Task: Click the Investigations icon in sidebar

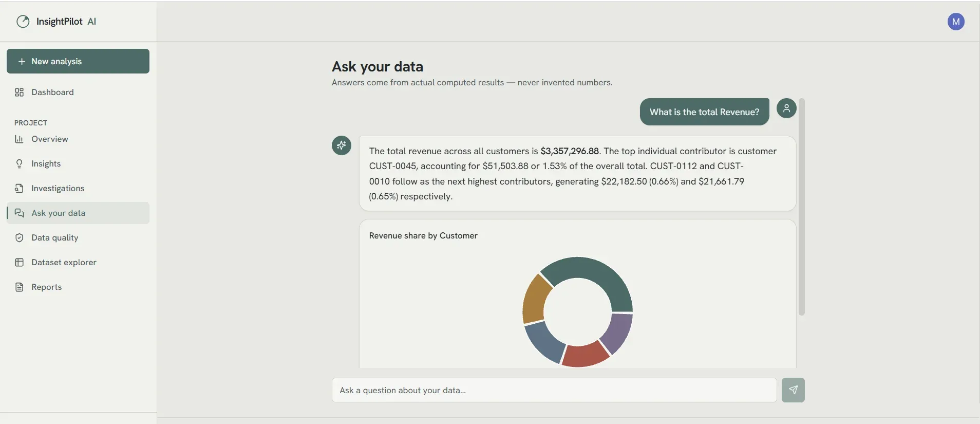Action: pos(20,189)
